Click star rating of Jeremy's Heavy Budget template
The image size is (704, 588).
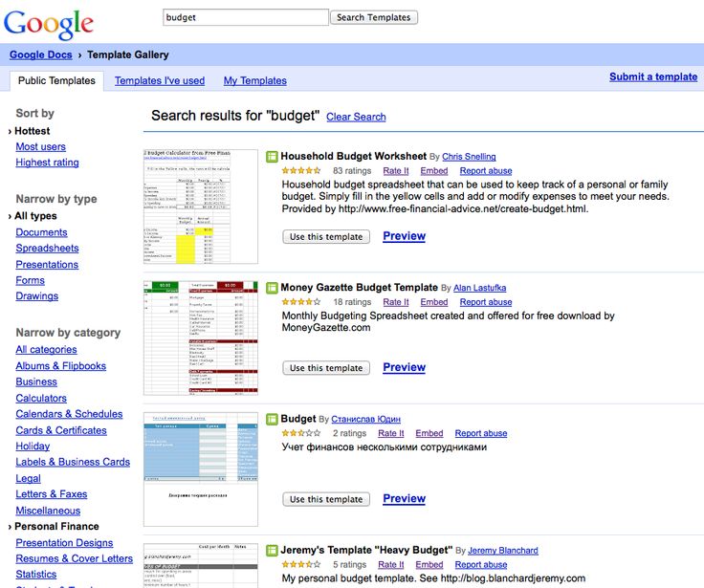[300, 564]
